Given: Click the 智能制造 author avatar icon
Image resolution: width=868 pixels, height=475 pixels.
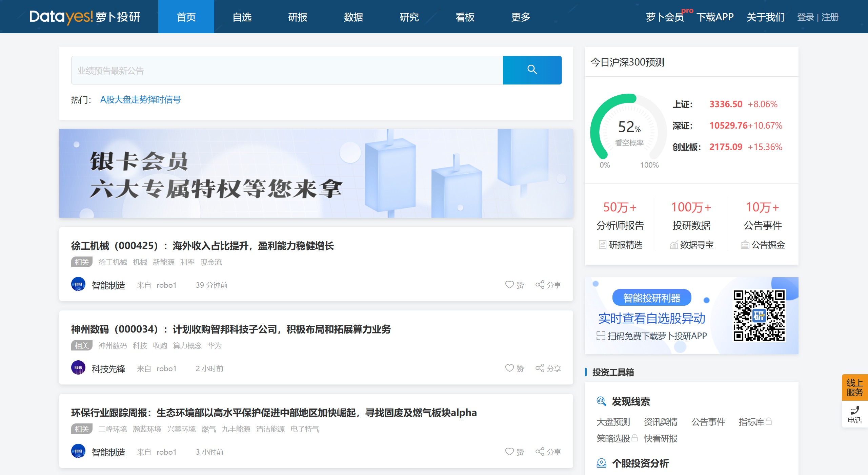Looking at the screenshot, I should point(79,285).
